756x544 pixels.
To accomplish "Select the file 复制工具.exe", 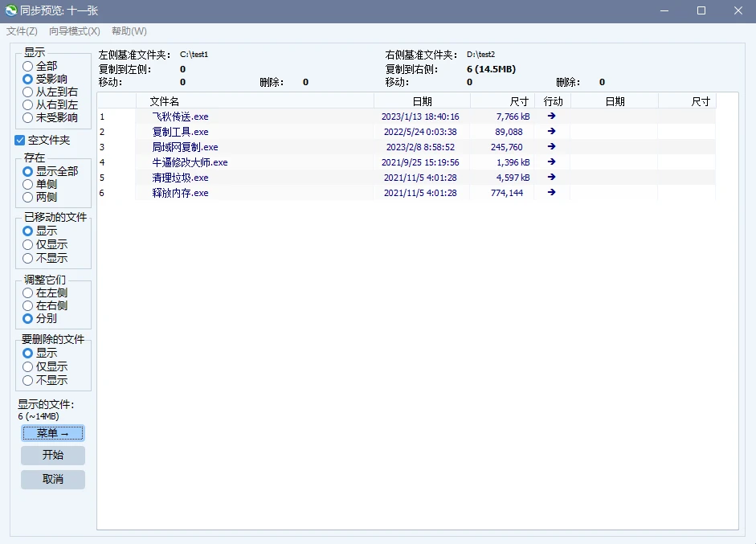I will point(180,132).
